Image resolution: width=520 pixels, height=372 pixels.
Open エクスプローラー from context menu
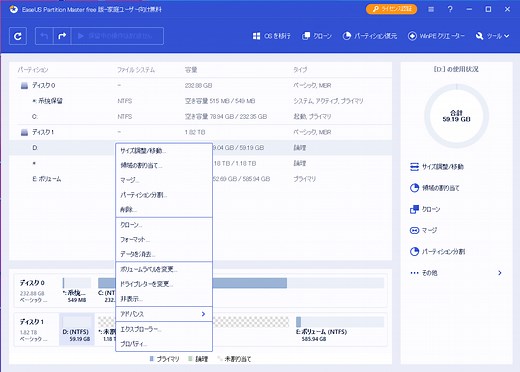coord(164,329)
